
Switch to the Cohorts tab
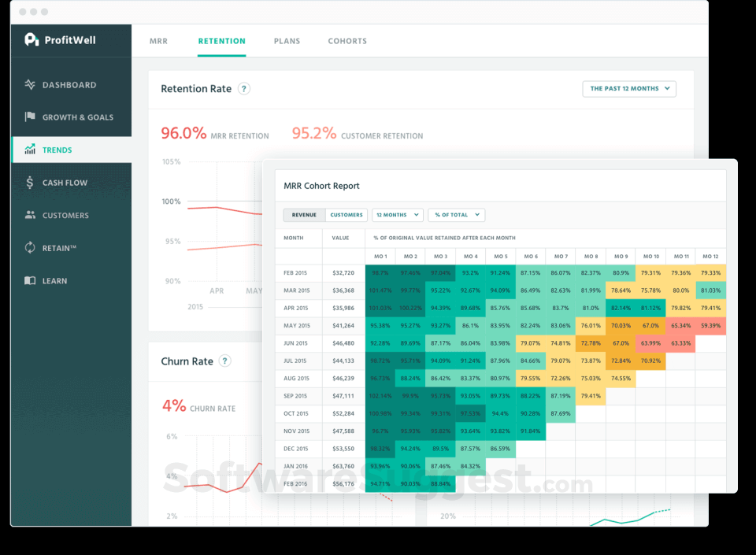(347, 41)
